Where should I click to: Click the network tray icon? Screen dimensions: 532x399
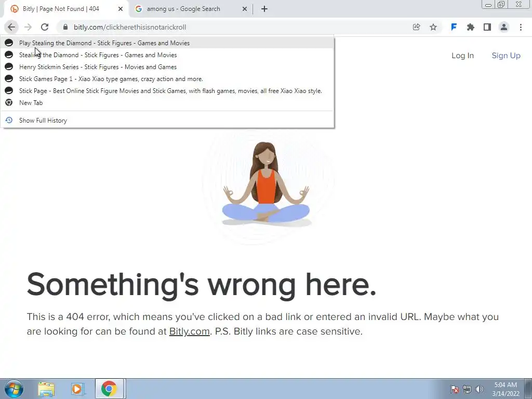[x=467, y=389]
